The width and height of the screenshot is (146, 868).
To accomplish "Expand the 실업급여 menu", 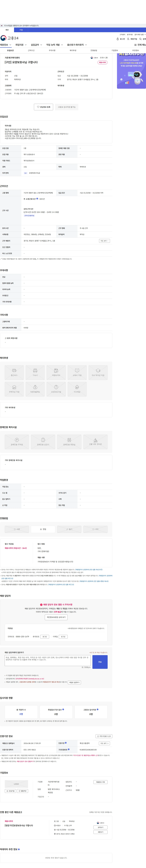I will 36,45.
